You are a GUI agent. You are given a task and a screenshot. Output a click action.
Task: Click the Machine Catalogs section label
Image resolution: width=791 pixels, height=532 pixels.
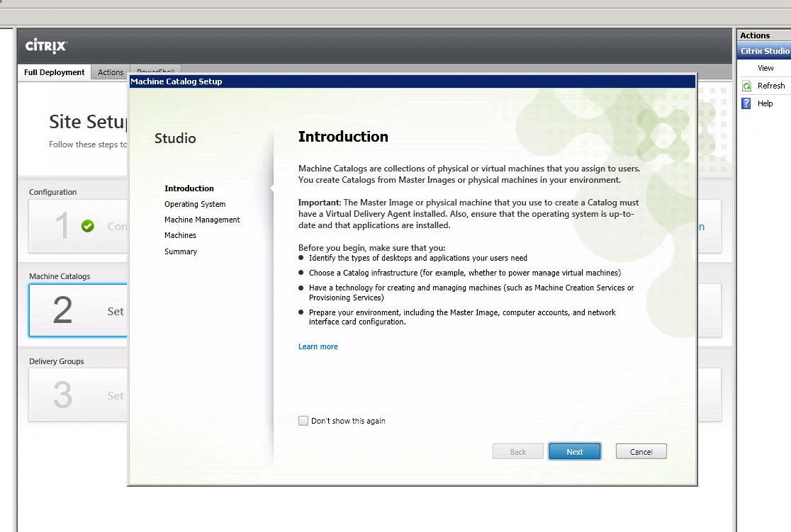(x=60, y=276)
